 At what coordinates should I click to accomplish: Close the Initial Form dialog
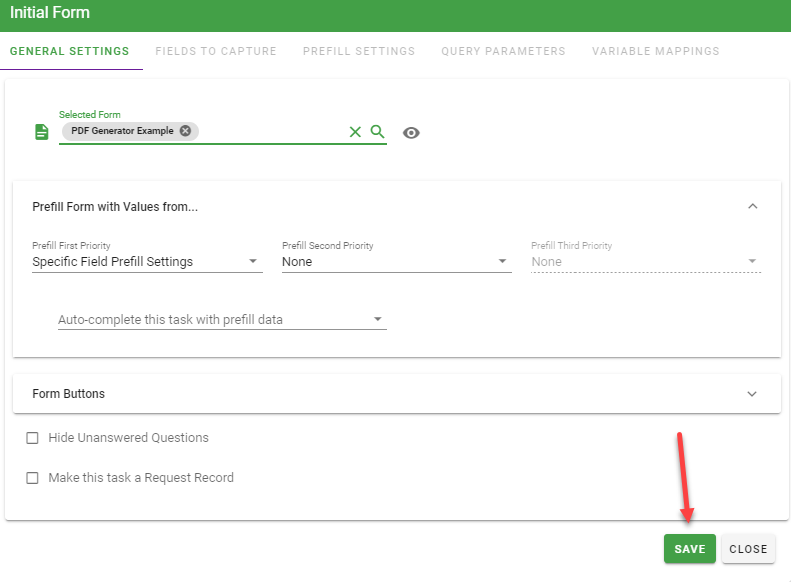pyautogui.click(x=748, y=549)
